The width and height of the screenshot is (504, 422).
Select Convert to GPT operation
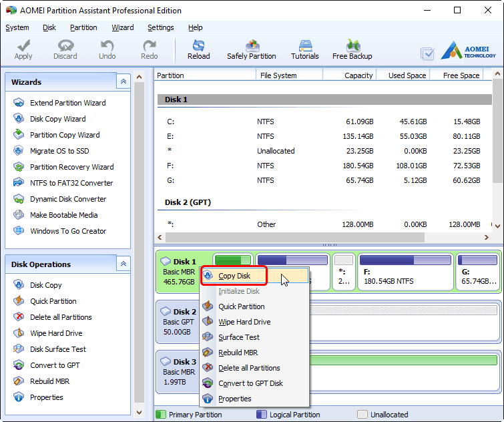click(55, 365)
